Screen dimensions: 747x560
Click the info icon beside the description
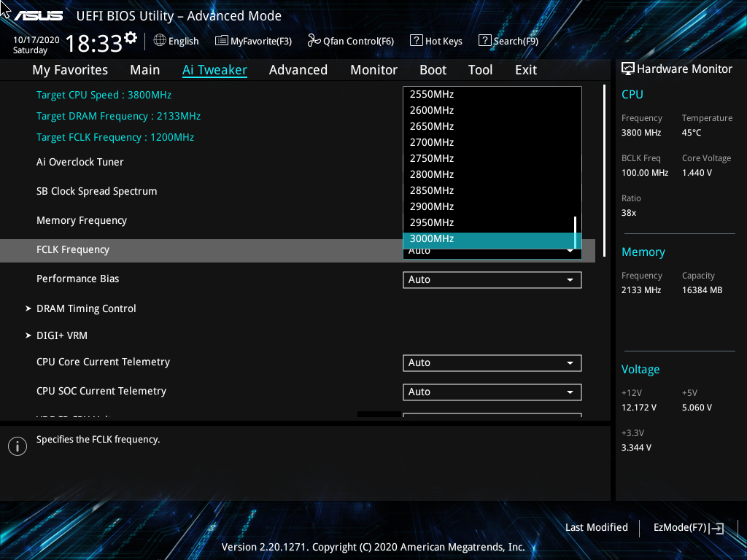coord(18,446)
